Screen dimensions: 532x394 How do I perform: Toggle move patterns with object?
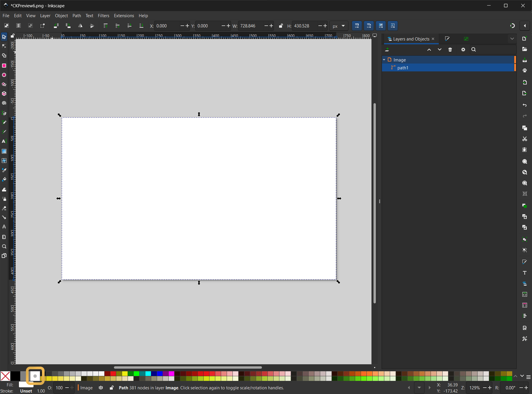[x=393, y=26]
